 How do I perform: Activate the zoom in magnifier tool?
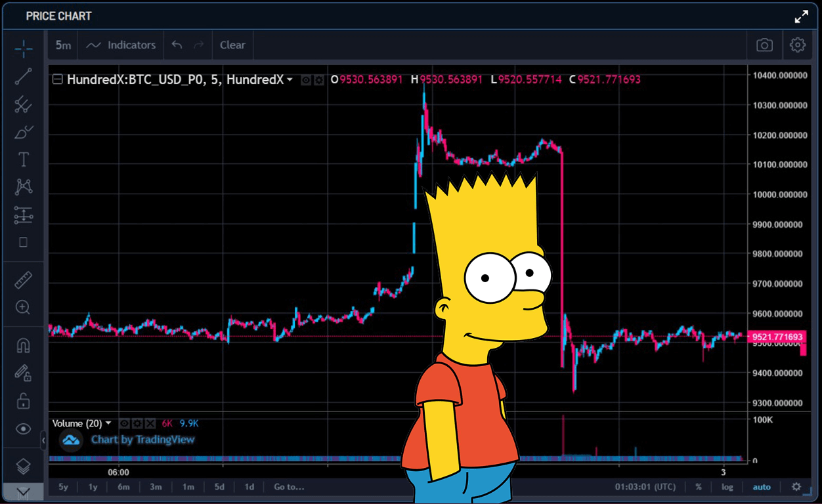coord(24,307)
